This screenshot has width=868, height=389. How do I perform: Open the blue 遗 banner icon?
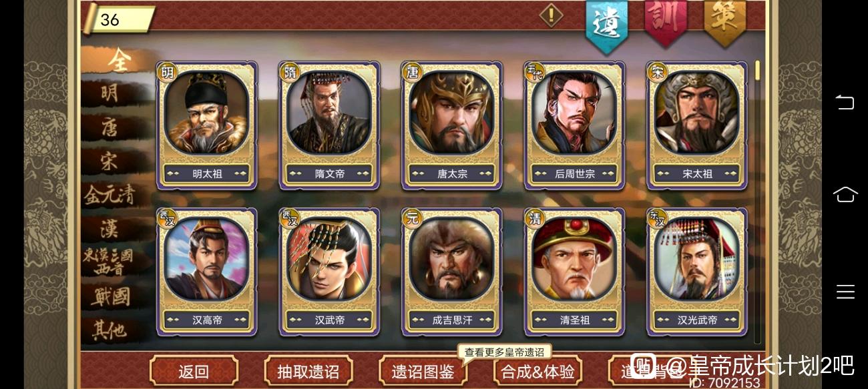pyautogui.click(x=607, y=24)
